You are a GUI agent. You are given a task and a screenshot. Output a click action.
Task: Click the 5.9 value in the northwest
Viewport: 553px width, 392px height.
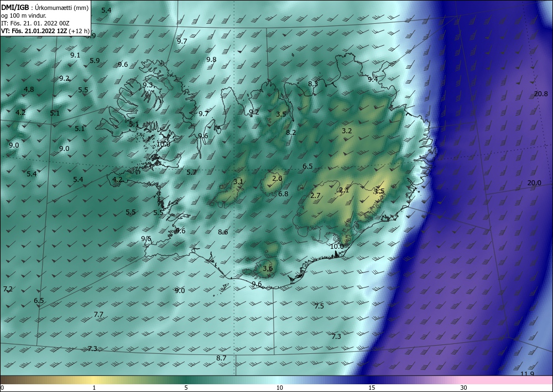(x=95, y=61)
